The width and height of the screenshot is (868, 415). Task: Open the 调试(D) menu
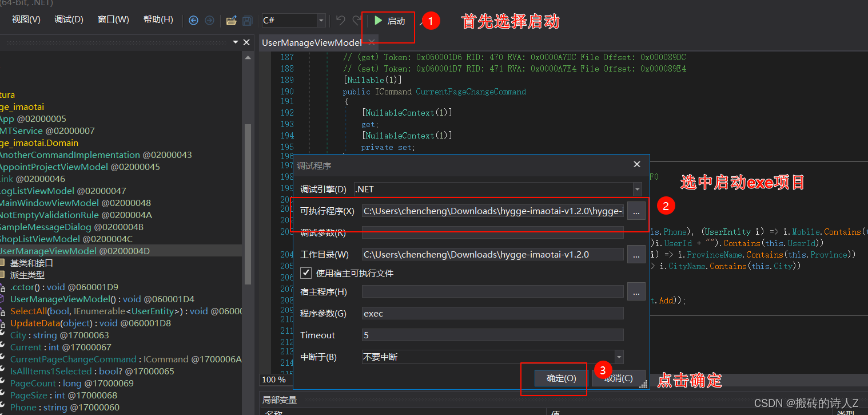click(69, 19)
